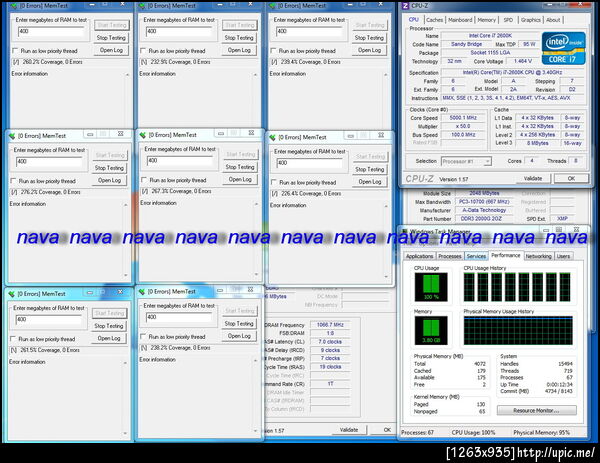The height and width of the screenshot is (463, 600).
Task: Click Validate in the front CPU-Z window
Action: (x=533, y=178)
